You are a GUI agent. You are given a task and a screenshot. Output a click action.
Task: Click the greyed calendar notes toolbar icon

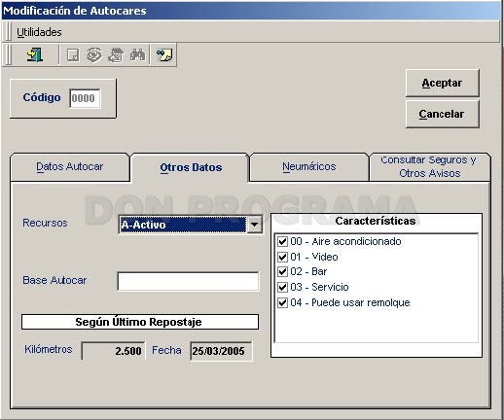[116, 55]
